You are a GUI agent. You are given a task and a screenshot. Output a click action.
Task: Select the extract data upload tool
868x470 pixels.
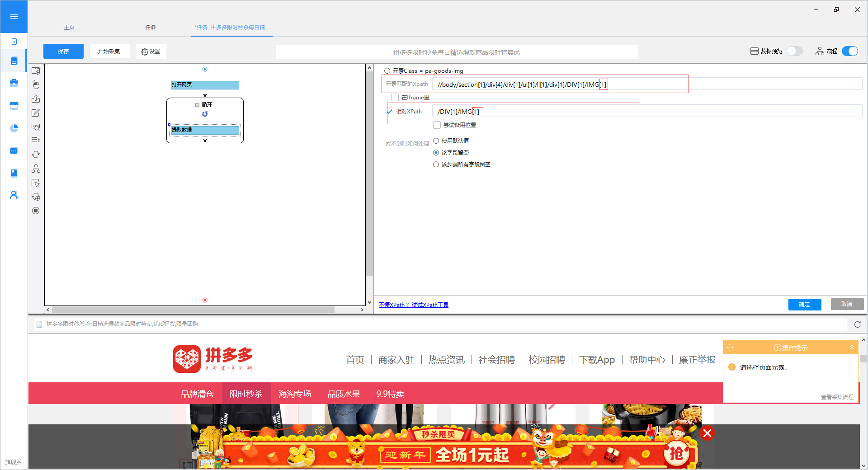coord(36,99)
